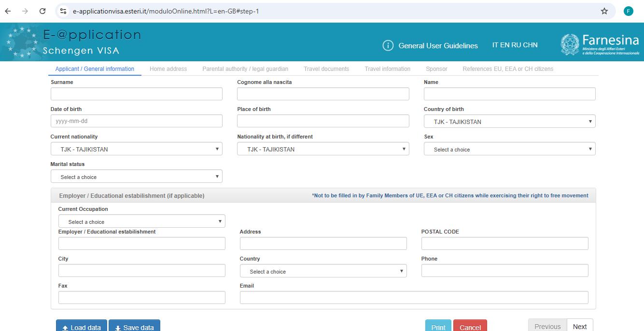
Task: Open the browser profile avatar F
Action: click(628, 11)
